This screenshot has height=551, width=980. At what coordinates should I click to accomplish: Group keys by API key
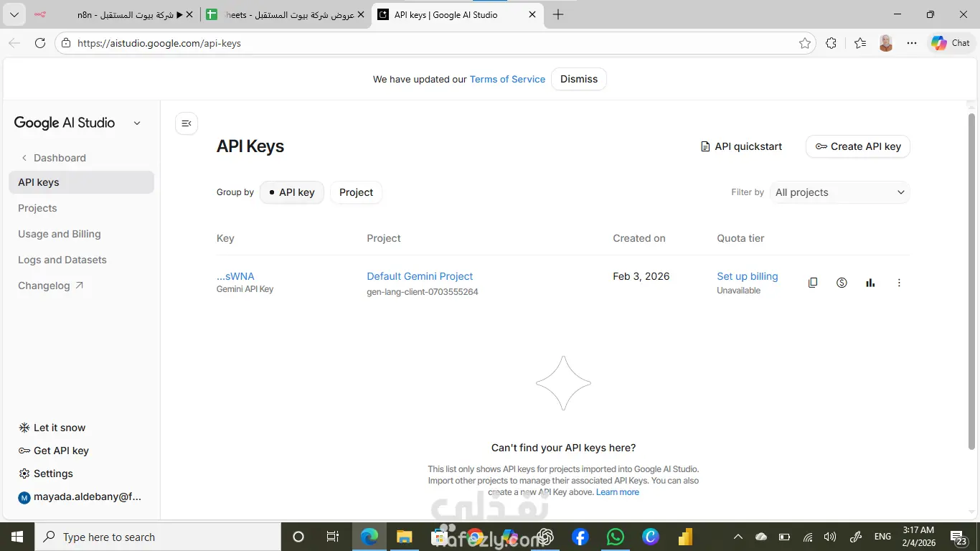point(292,192)
